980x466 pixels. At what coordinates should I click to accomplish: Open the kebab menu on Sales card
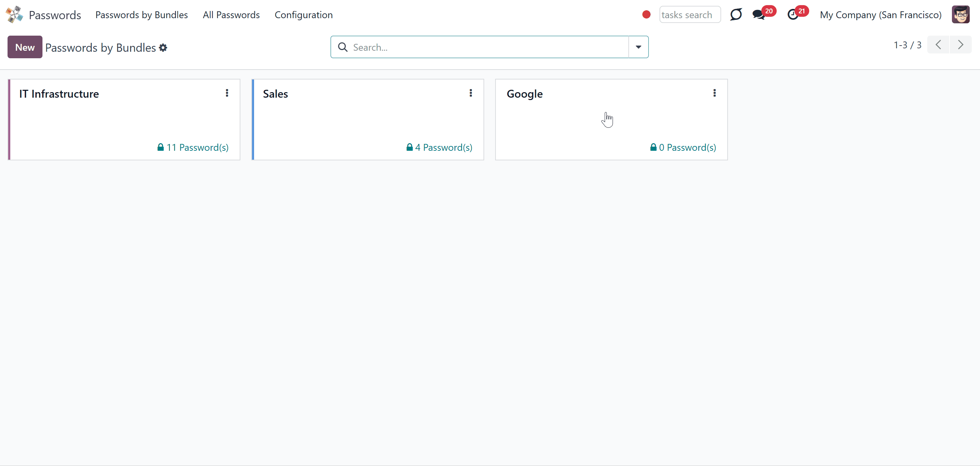click(470, 93)
